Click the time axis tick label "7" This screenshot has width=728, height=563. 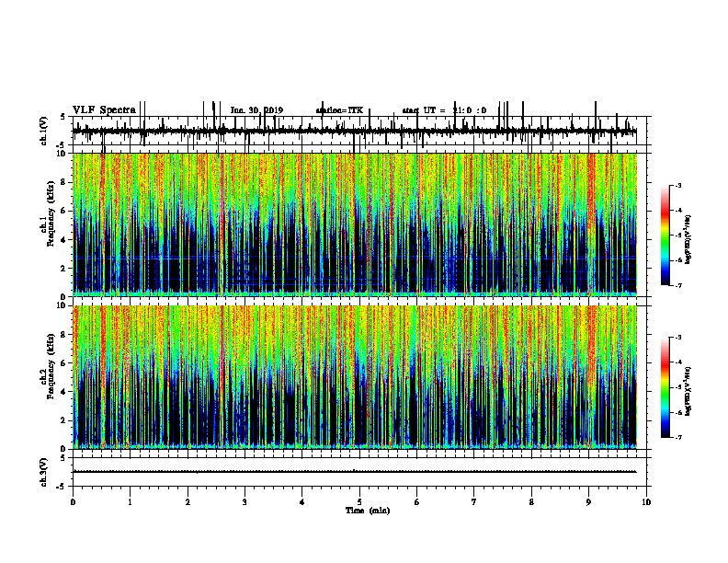474,502
